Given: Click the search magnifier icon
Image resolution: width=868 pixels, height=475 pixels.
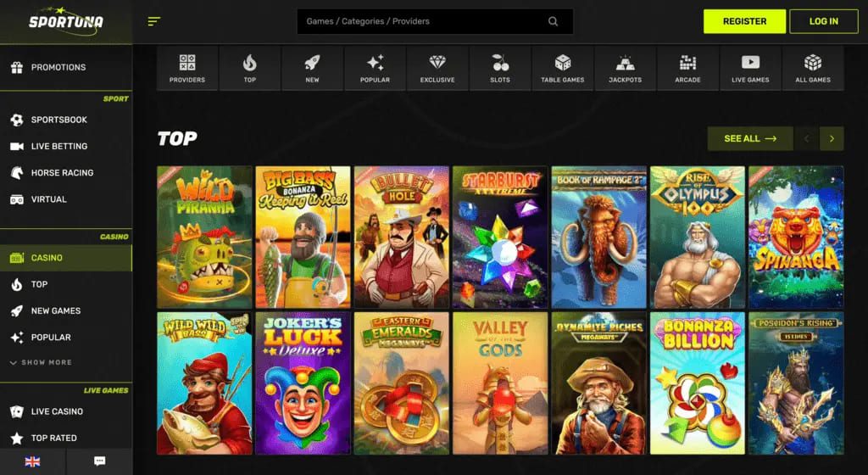Looking at the screenshot, I should click(x=553, y=21).
